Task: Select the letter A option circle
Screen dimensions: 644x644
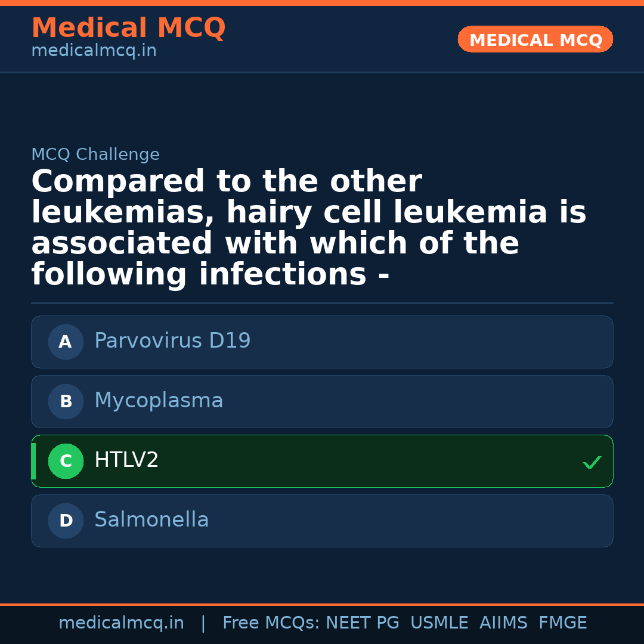Action: pyautogui.click(x=66, y=342)
